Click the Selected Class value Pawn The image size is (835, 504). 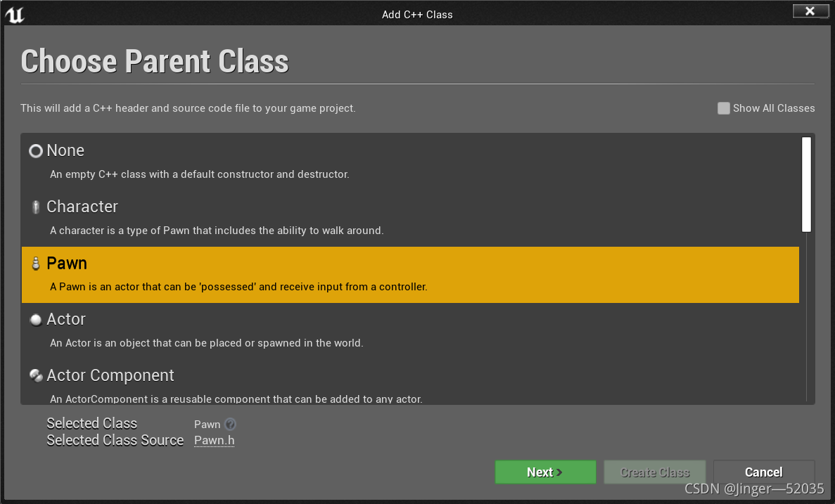(x=207, y=424)
